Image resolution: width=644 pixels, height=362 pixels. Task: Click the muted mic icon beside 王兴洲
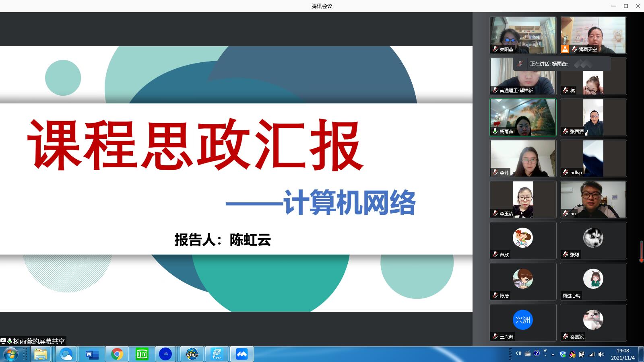[495, 336]
